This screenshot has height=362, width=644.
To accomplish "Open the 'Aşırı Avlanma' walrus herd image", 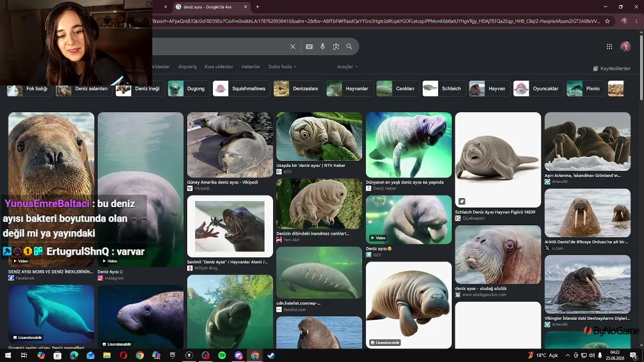I will 587,141.
